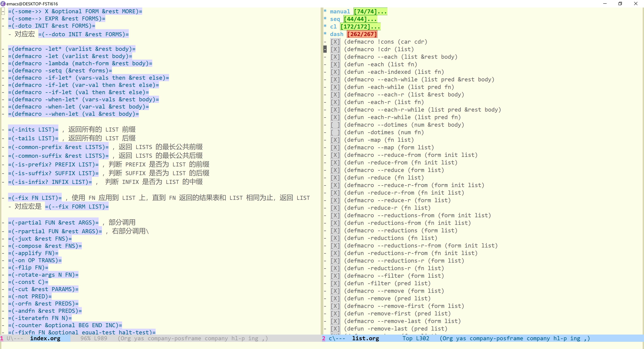Click the -partial FUN &rest ARGS entry
The image size is (644, 349).
(53, 222)
